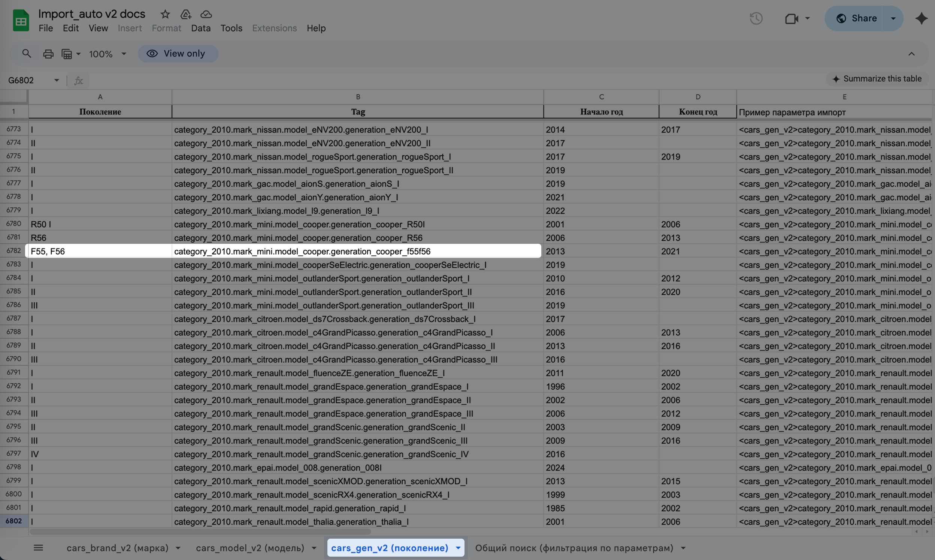Click Summarize this table button
This screenshot has width=935, height=560.
[877, 79]
